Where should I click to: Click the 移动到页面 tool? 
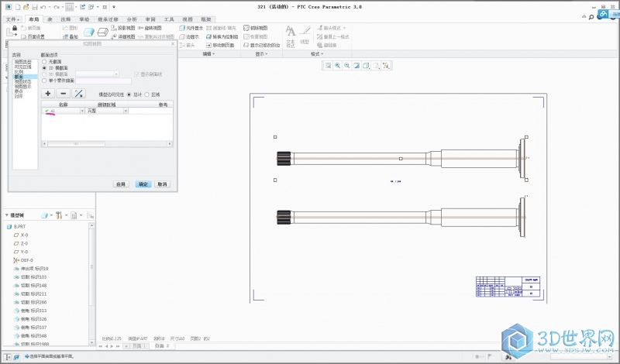click(x=220, y=45)
